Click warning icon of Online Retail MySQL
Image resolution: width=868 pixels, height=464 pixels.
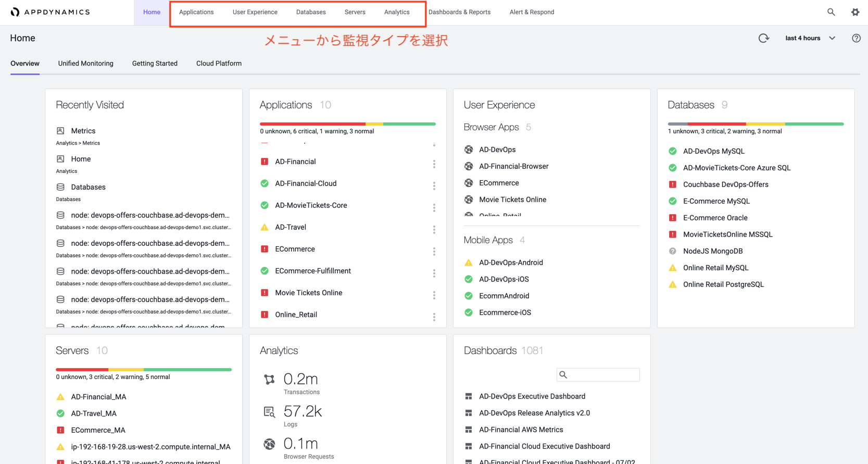click(x=673, y=268)
